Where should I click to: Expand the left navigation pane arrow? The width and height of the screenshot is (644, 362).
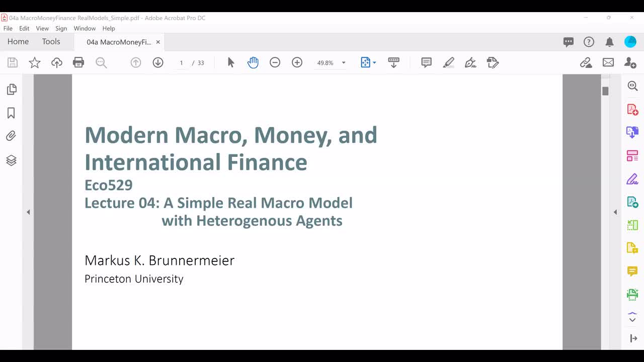tap(28, 212)
